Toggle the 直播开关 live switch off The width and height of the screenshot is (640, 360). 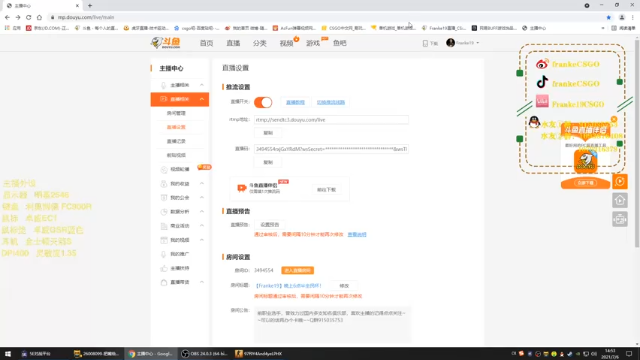[263, 102]
